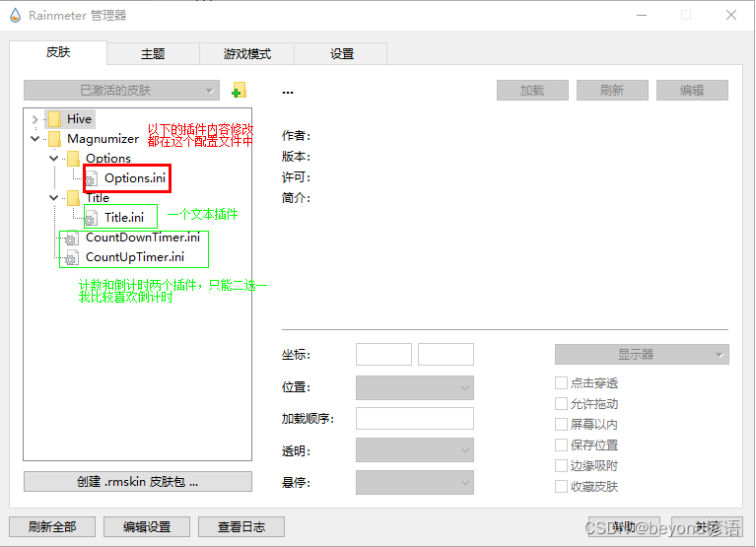Select CountUpTimer.ini in the tree
Viewport: 756px width, 547px height.
point(135,257)
